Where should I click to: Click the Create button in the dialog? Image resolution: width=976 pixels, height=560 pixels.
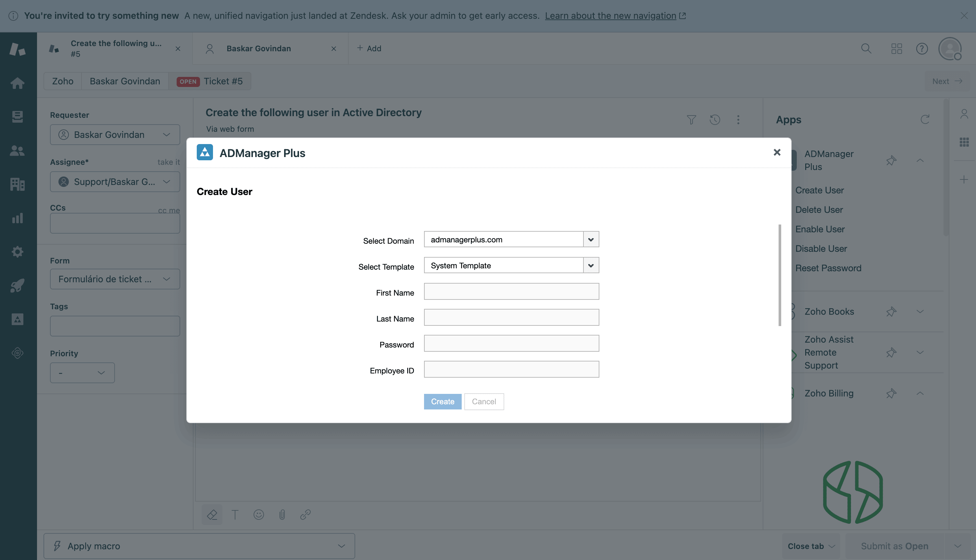tap(442, 401)
